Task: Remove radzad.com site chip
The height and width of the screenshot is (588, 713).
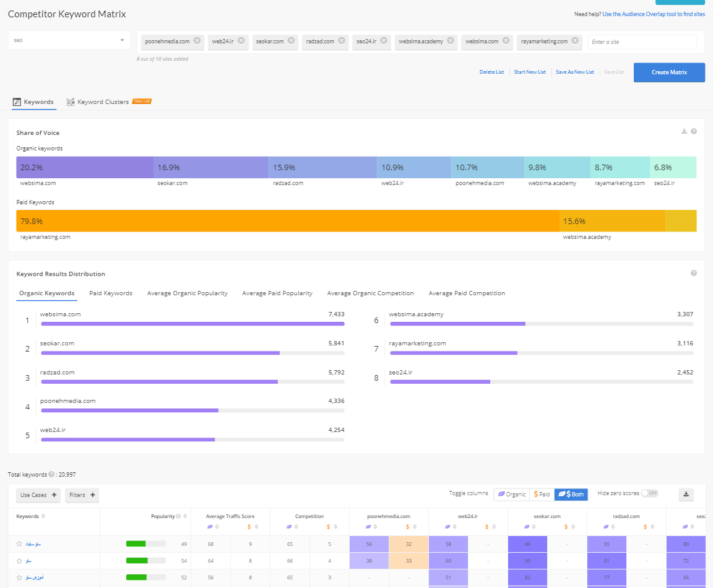Action: pos(342,40)
